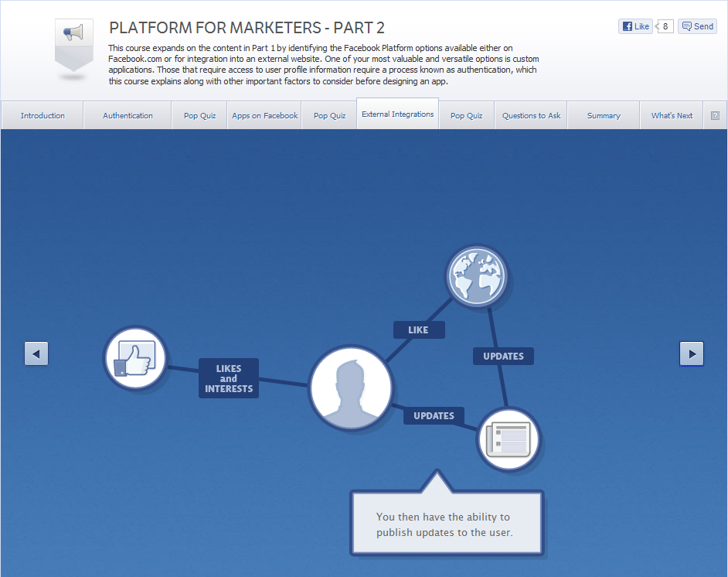Click the globe website circle icon
This screenshot has height=577, width=728.
click(477, 276)
